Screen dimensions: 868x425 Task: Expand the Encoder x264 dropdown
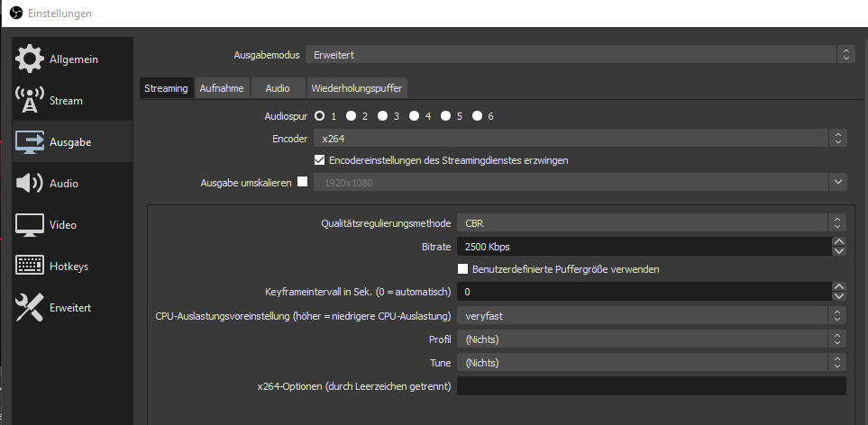coord(580,139)
